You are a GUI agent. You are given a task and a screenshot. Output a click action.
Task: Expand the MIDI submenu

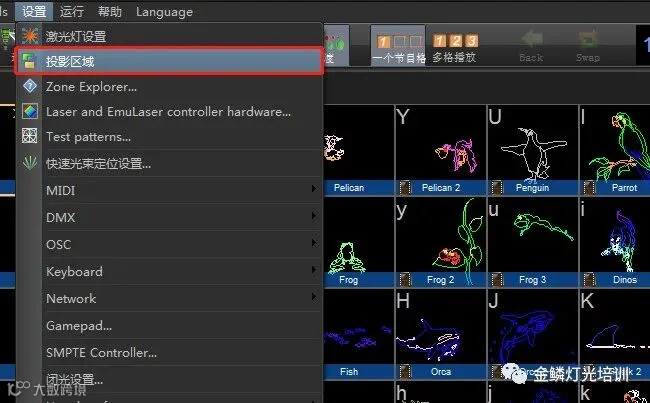click(x=169, y=190)
